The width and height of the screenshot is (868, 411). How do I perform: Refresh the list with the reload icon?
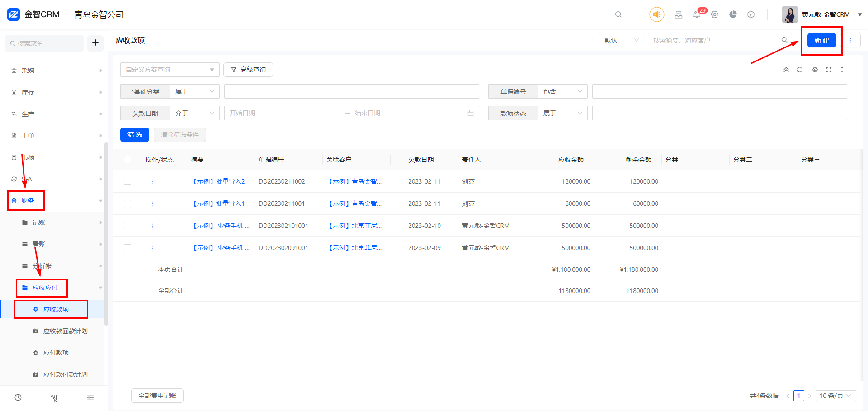pos(800,70)
